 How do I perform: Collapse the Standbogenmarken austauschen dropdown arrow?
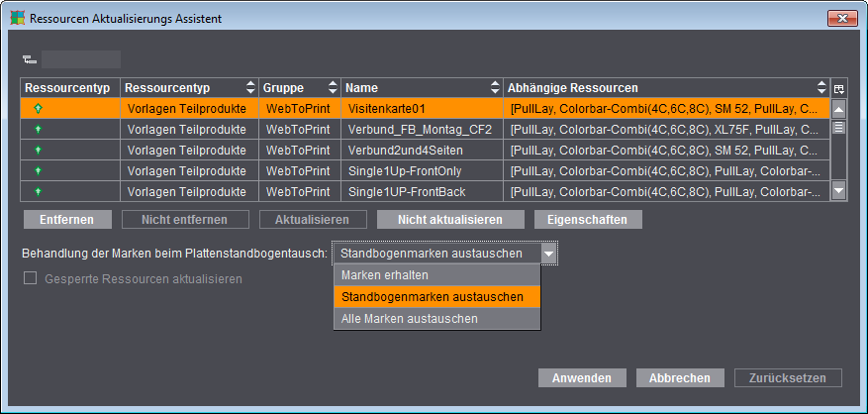pyautogui.click(x=548, y=255)
